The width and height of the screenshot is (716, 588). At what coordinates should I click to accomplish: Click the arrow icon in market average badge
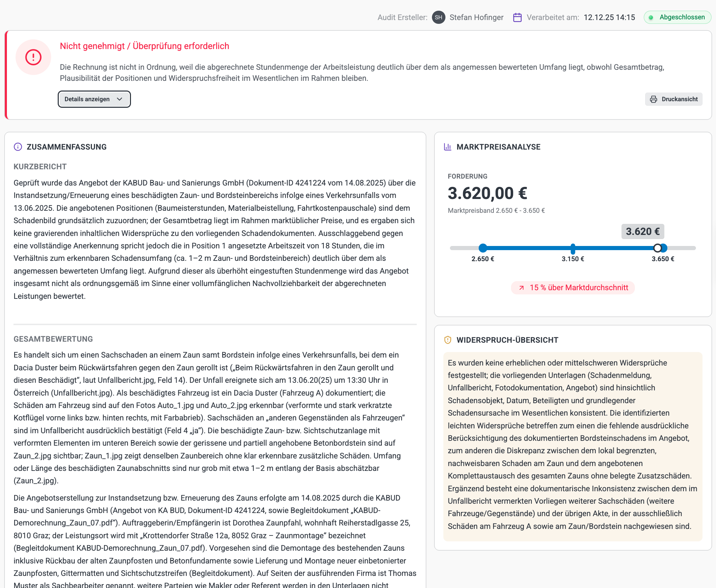pos(521,288)
